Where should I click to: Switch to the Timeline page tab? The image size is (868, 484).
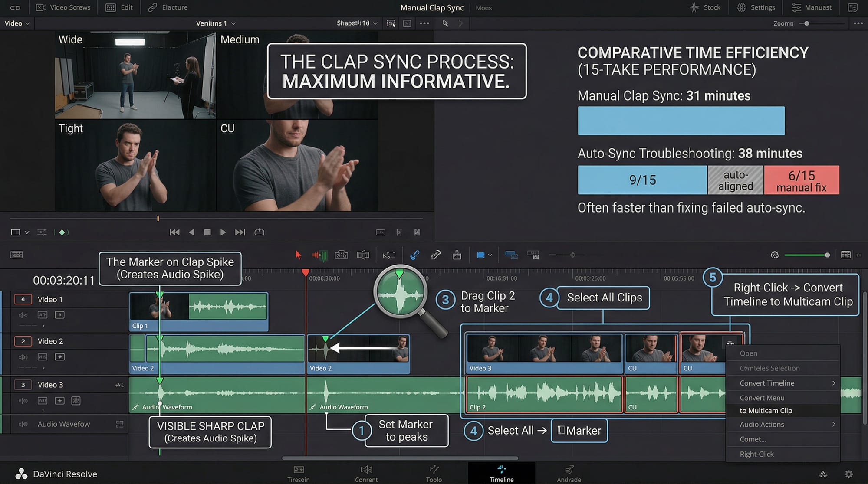pos(501,473)
